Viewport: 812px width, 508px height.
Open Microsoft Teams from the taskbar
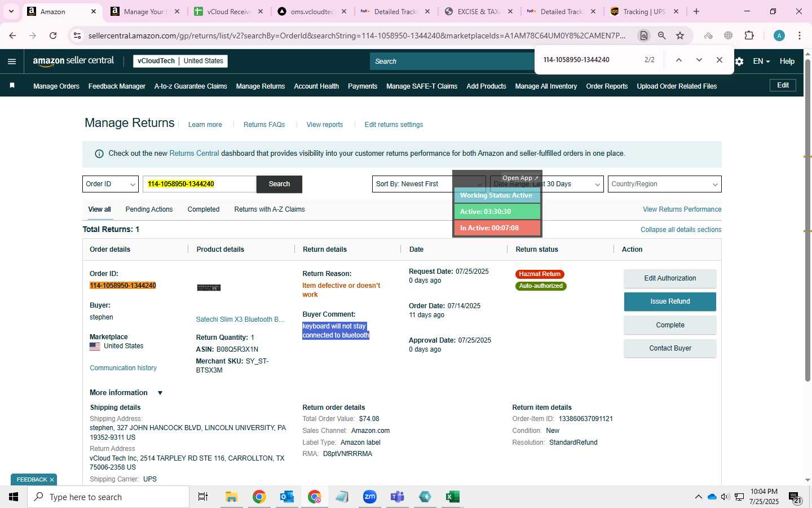coord(398,497)
